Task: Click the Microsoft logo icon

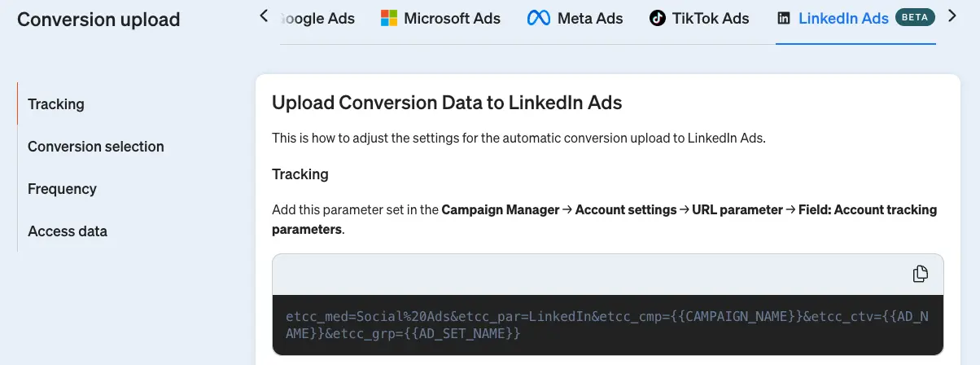Action: click(389, 18)
